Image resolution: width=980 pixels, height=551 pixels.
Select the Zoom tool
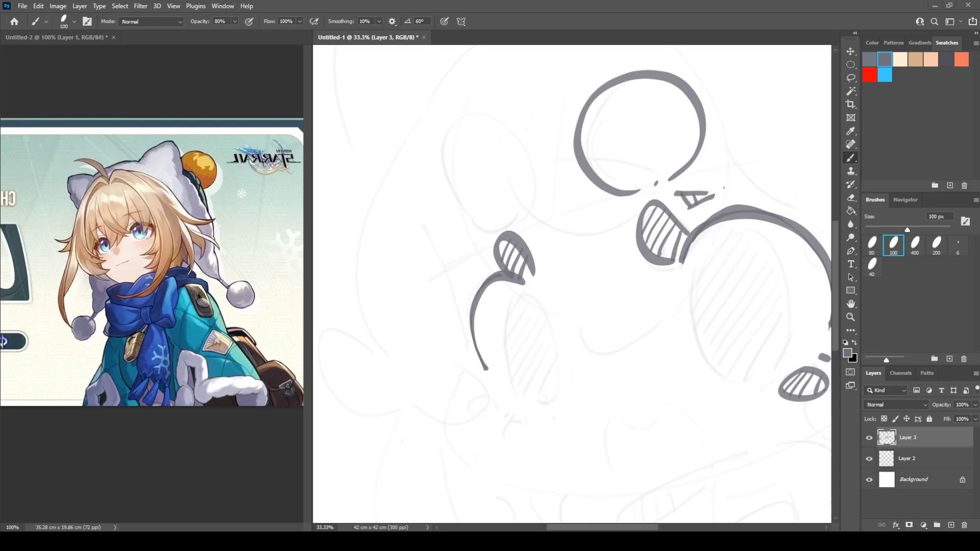tap(850, 317)
